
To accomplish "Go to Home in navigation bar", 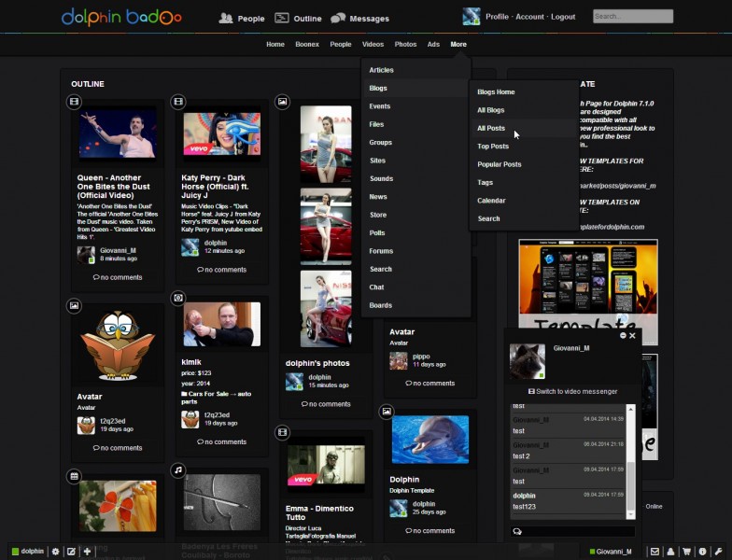I will point(275,45).
